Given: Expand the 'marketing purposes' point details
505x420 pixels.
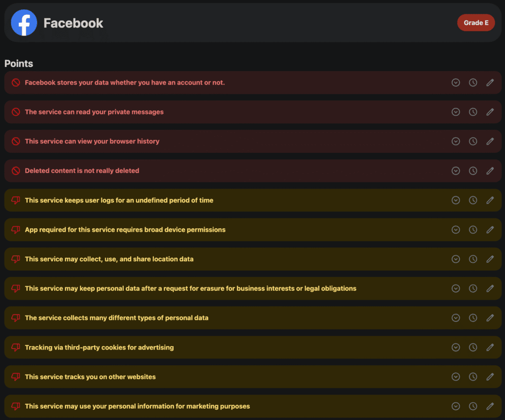Looking at the screenshot, I should 456,406.
